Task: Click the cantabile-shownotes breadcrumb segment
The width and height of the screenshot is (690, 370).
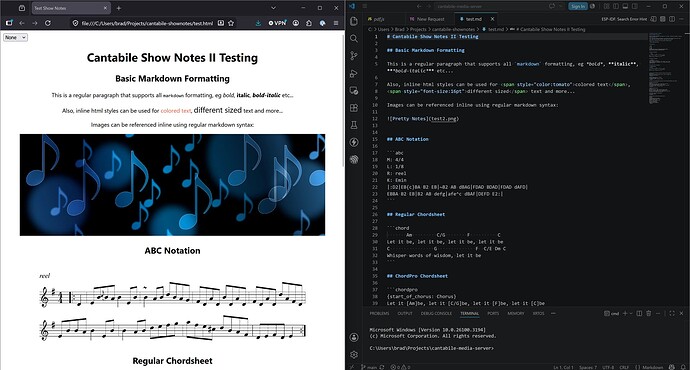Action: [x=453, y=29]
